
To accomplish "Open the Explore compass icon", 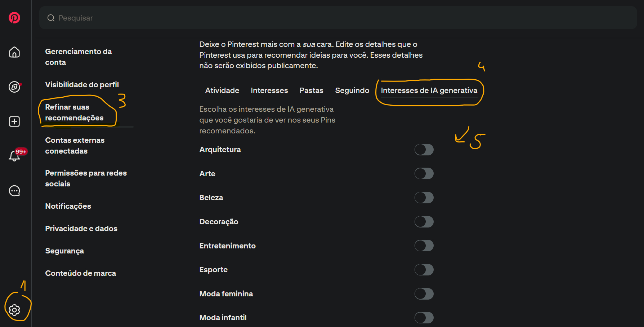I will click(x=14, y=87).
